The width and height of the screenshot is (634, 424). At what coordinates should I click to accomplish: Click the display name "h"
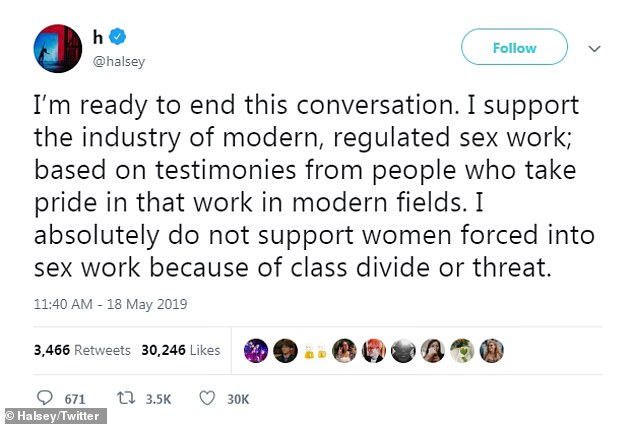pyautogui.click(x=100, y=37)
